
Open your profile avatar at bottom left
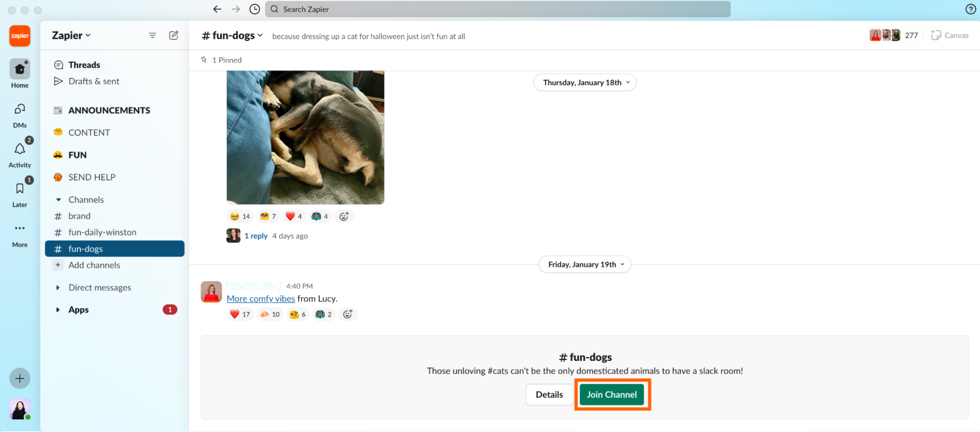20,409
